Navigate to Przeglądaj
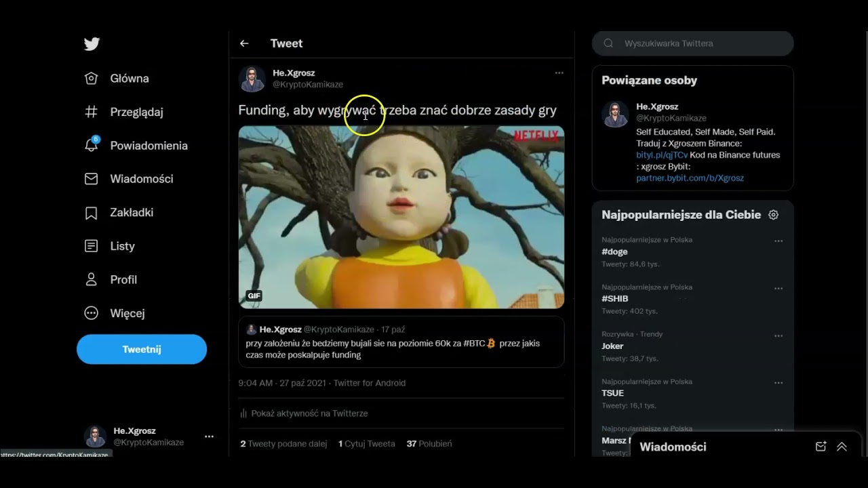Screen dimensions: 868x488 click(136, 112)
